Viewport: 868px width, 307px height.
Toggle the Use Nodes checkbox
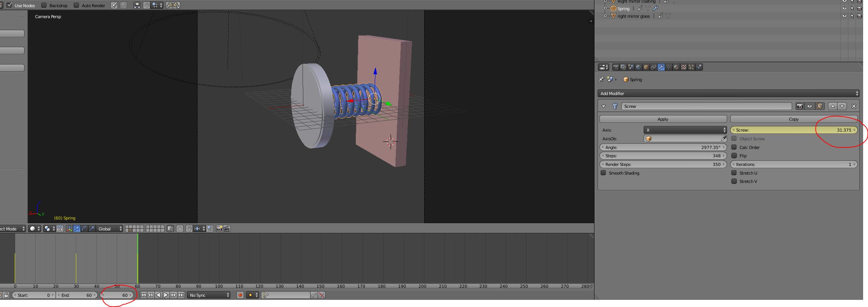[9, 5]
